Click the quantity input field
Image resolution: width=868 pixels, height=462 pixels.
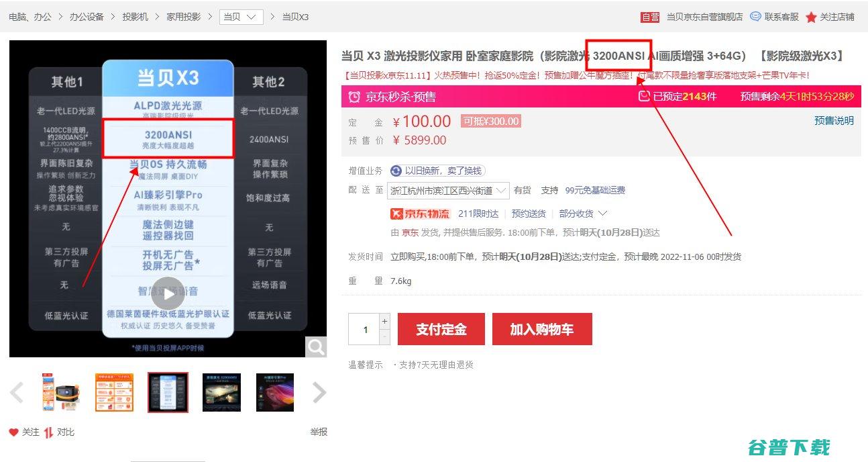click(364, 329)
